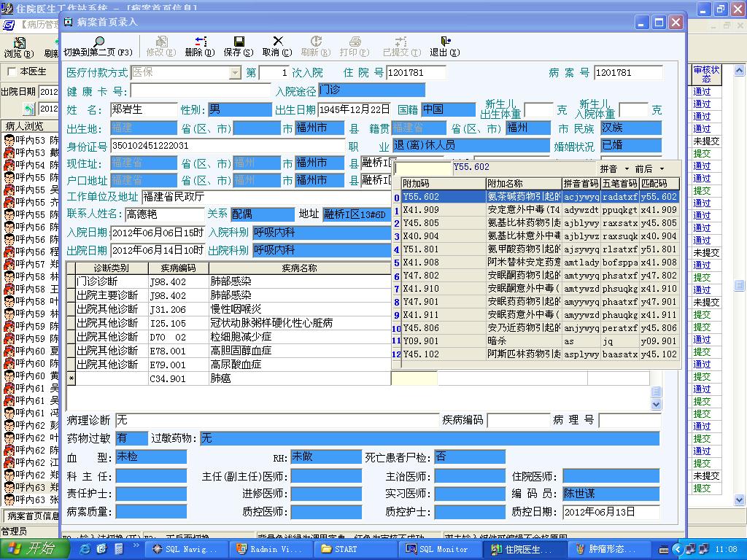747x560 pixels.
Task: Click the 婚姻状况 field showing 已婚
Action: tap(631, 145)
